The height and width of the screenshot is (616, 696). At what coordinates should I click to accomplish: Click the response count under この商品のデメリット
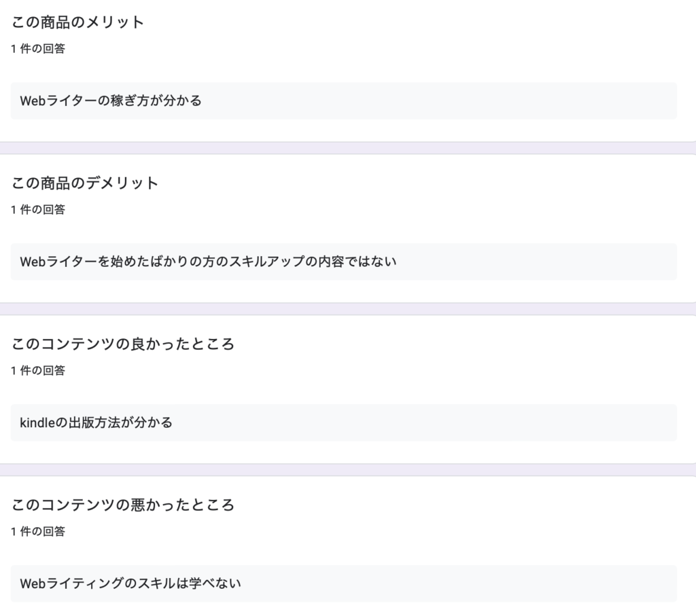[38, 210]
